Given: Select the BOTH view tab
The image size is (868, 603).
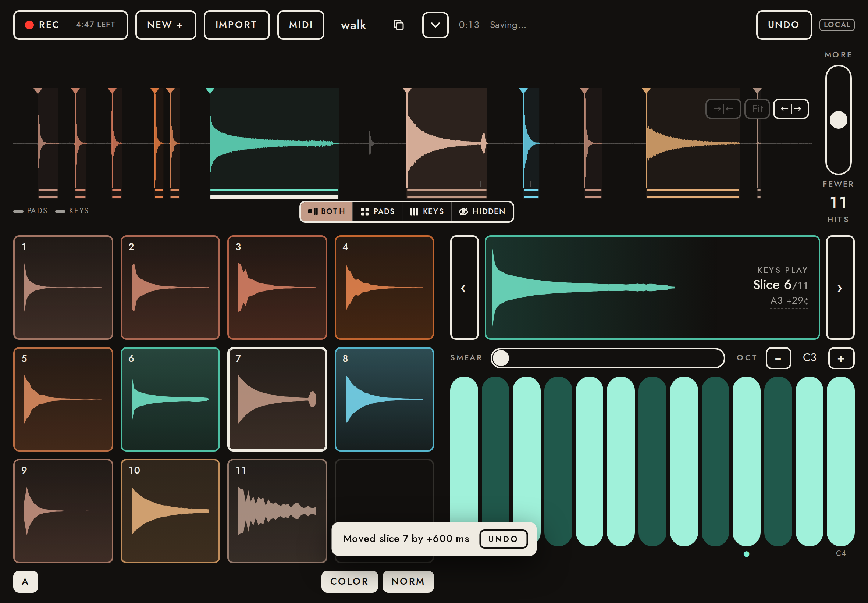Looking at the screenshot, I should (327, 211).
